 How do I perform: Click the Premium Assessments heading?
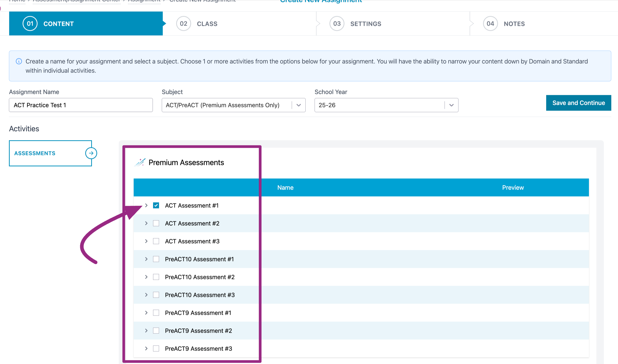pyautogui.click(x=186, y=162)
